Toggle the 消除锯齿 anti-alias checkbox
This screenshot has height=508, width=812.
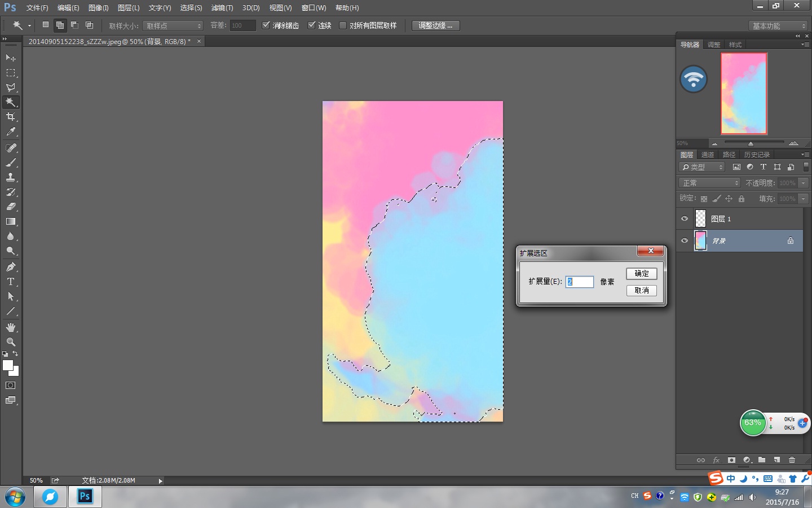(266, 25)
